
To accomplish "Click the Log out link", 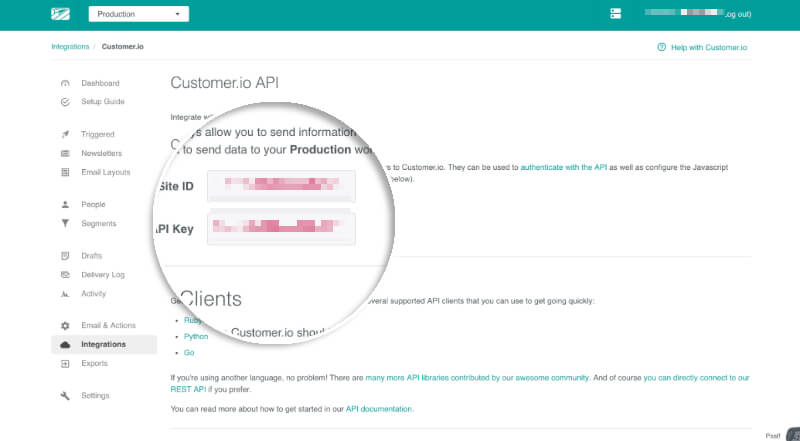I will click(738, 14).
